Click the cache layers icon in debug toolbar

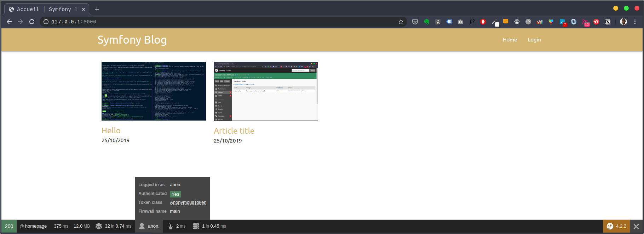click(x=99, y=226)
